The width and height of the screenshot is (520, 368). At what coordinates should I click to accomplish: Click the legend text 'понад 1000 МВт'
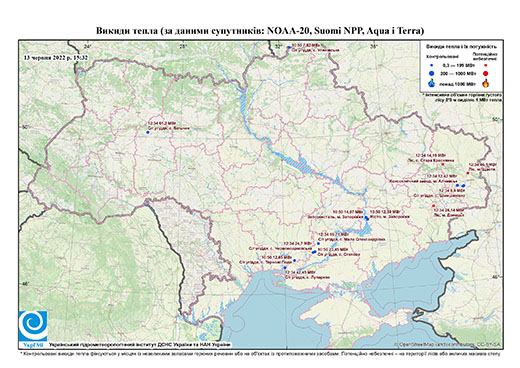[458, 83]
